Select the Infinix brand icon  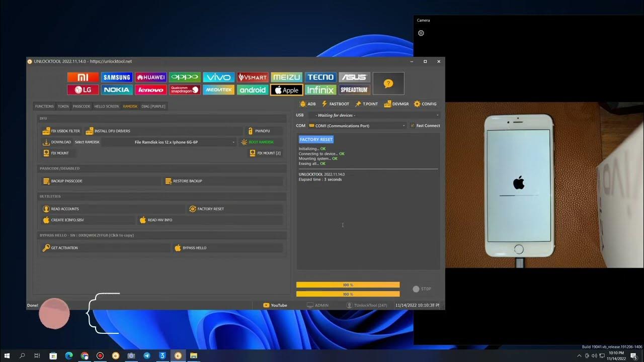pyautogui.click(x=320, y=90)
